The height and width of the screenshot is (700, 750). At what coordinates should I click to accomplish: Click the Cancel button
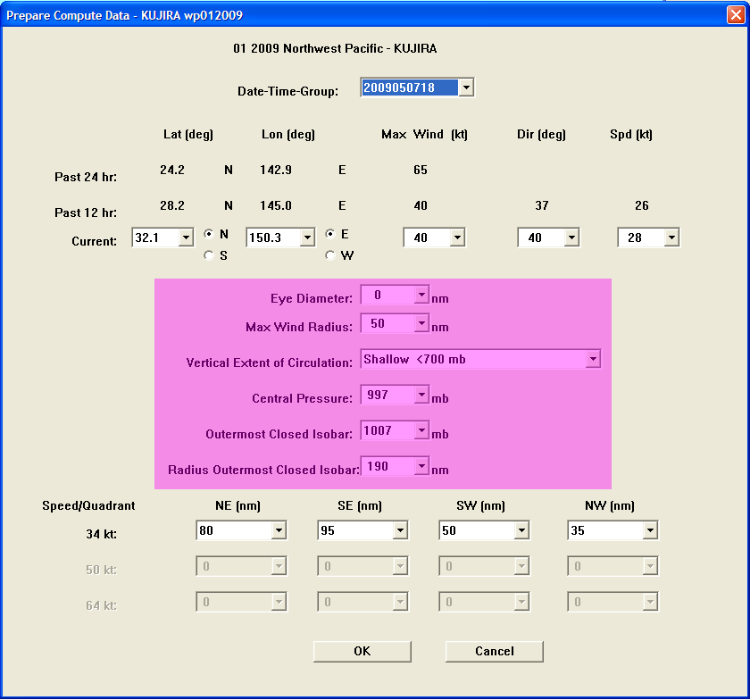point(494,651)
